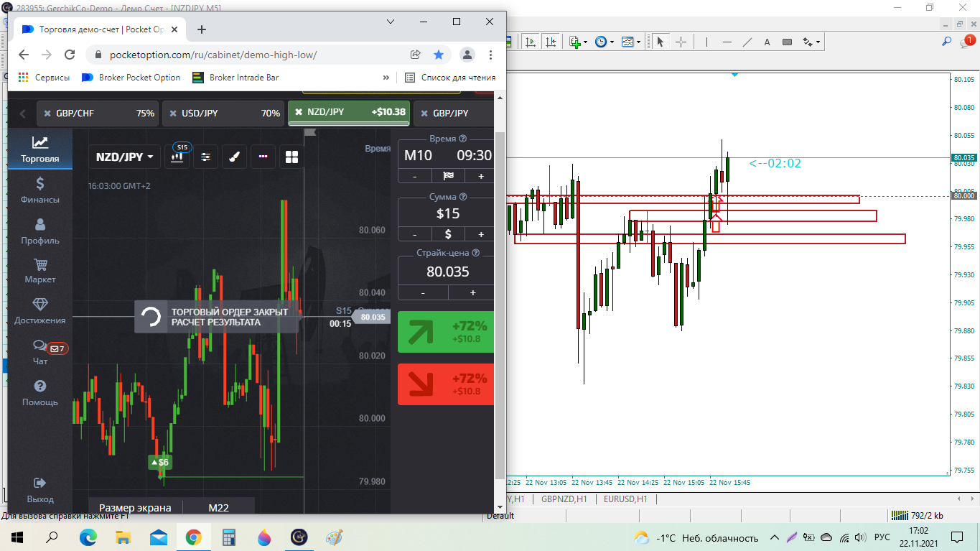Image resolution: width=980 pixels, height=551 pixels.
Task: Toggle the flag time mode switch
Action: (x=448, y=176)
